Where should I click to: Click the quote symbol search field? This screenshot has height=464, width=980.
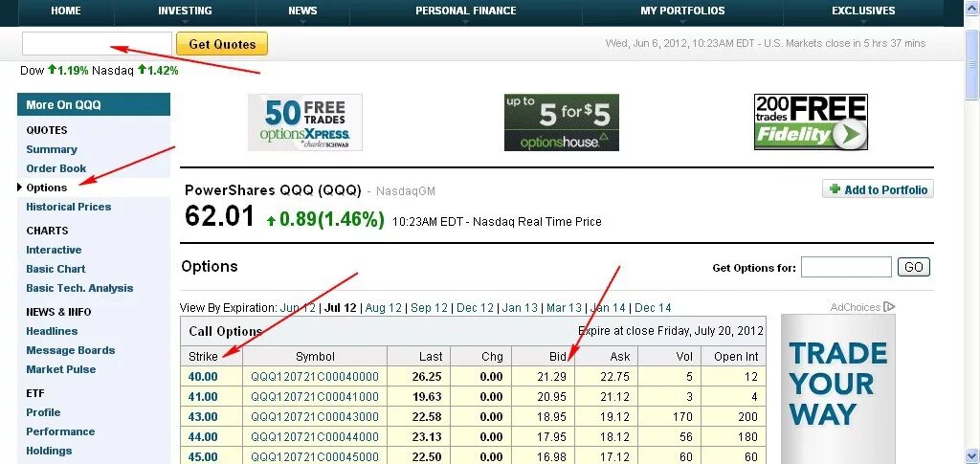[x=97, y=44]
